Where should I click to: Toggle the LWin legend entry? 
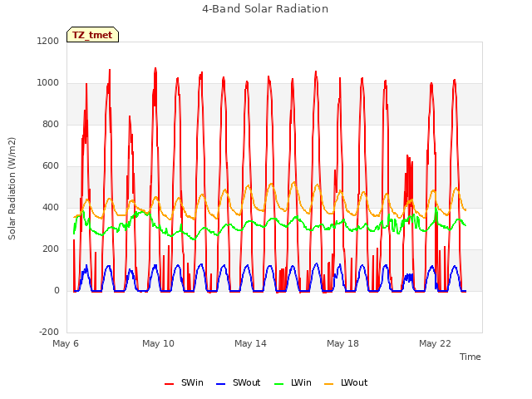pos(293,382)
